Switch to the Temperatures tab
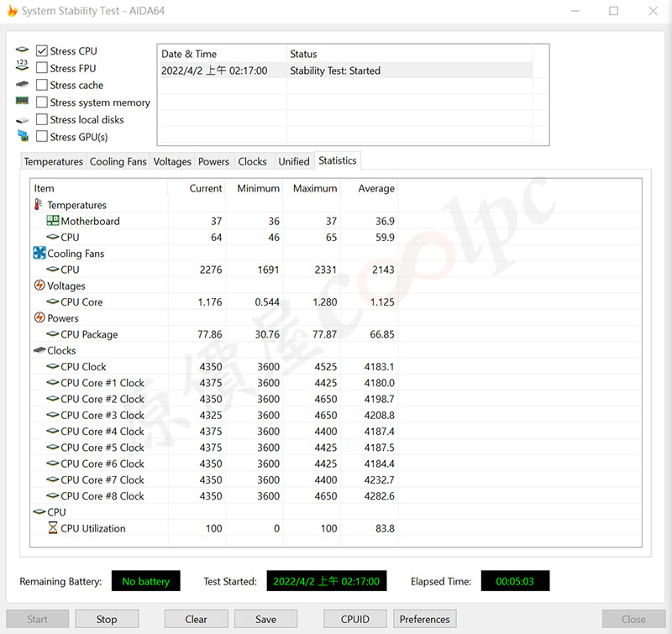Image resolution: width=672 pixels, height=634 pixels. (x=53, y=161)
